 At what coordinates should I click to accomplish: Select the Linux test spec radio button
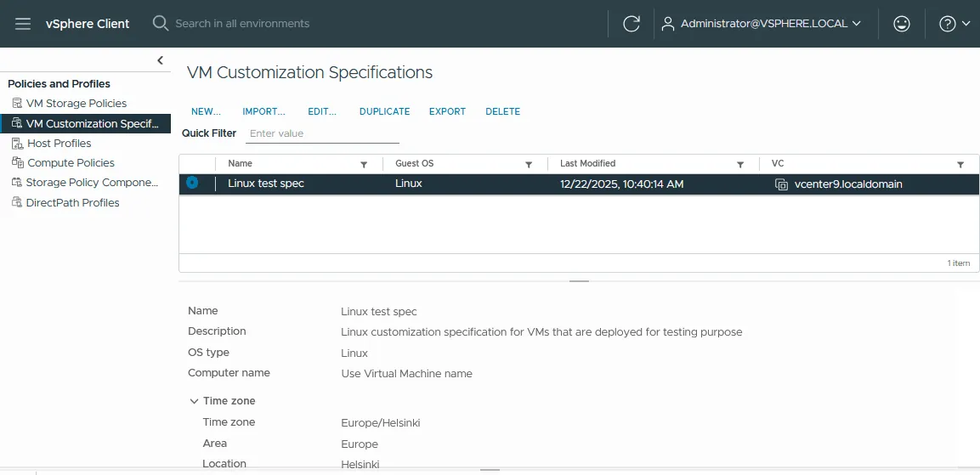[192, 184]
